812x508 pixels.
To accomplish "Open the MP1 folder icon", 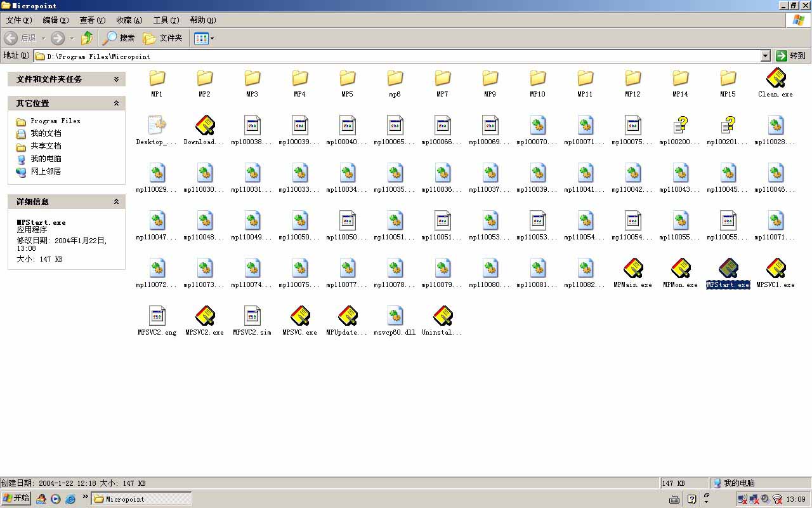I will point(157,78).
